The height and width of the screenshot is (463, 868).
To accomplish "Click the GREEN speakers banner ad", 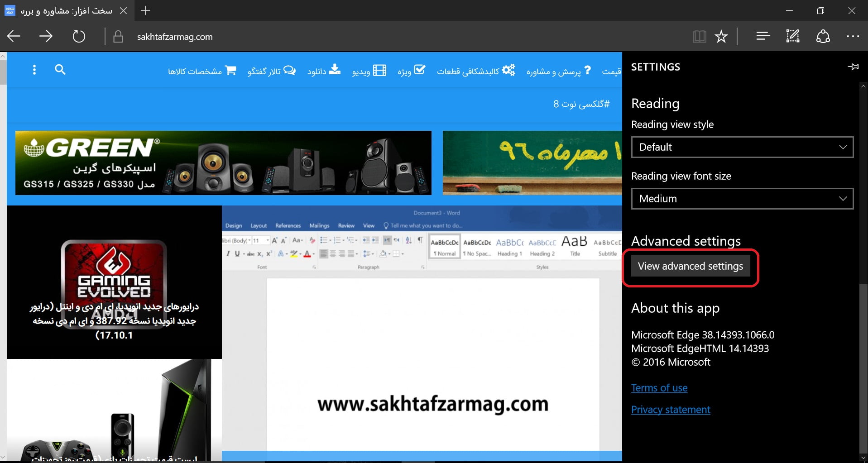I will 223,163.
